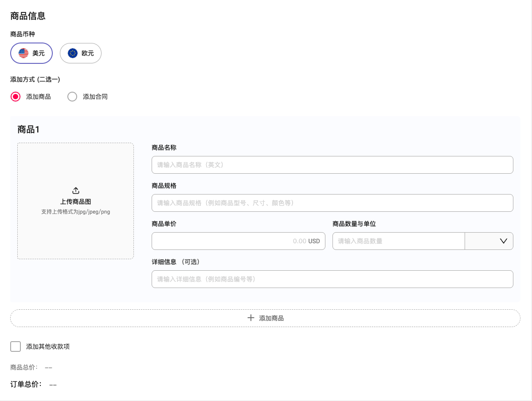Check the 添加其他收款项 checkbox
Image resolution: width=532 pixels, height=401 pixels.
pyautogui.click(x=16, y=346)
